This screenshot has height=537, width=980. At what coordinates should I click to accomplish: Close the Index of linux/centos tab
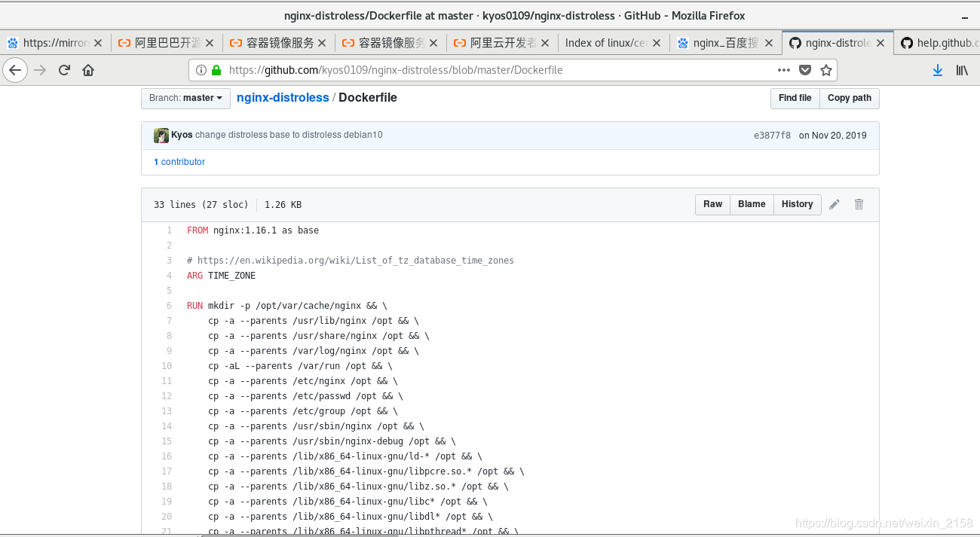click(x=657, y=43)
